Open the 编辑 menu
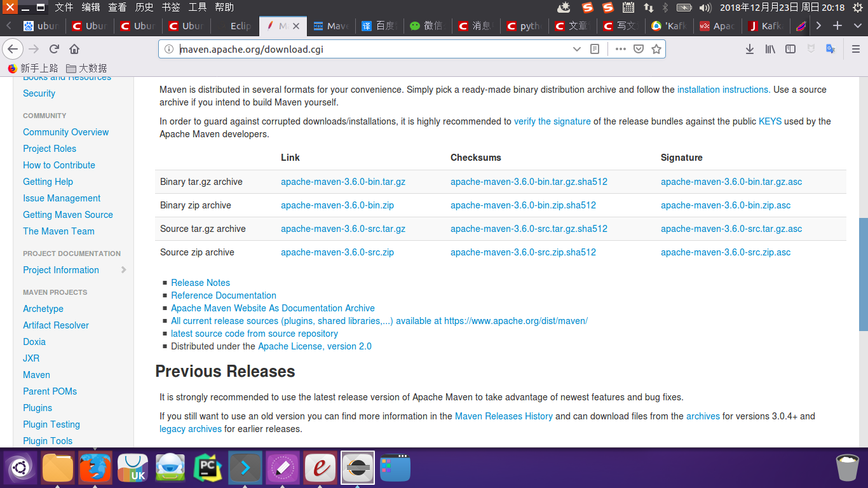Image resolution: width=868 pixels, height=488 pixels. (91, 8)
